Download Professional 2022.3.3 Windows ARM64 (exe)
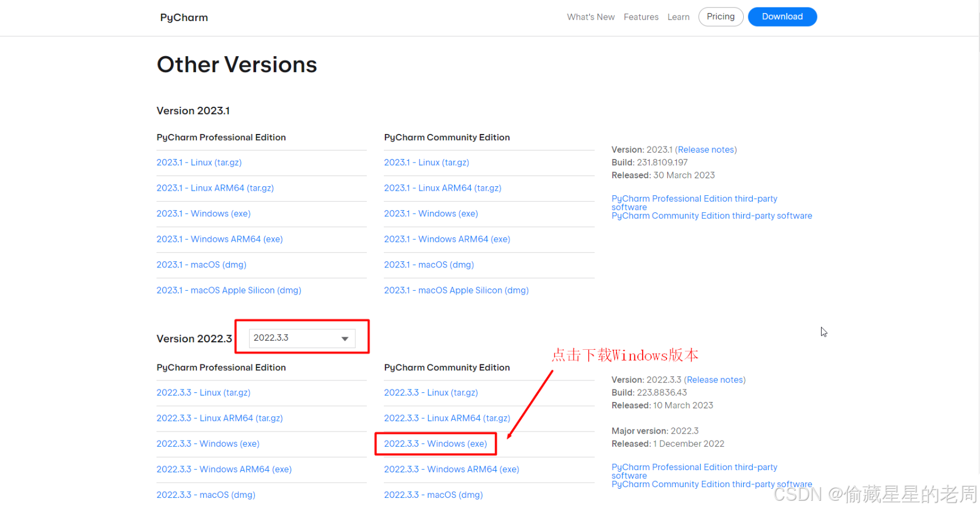 tap(224, 469)
